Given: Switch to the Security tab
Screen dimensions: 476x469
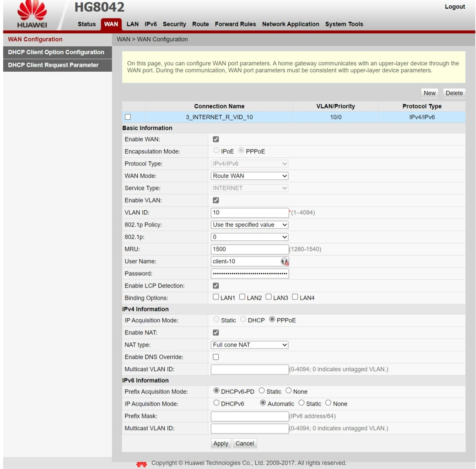Looking at the screenshot, I should point(174,24).
